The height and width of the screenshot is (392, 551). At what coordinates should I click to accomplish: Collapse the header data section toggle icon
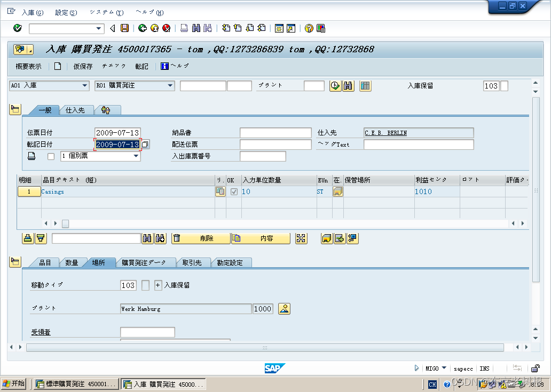[x=15, y=109]
